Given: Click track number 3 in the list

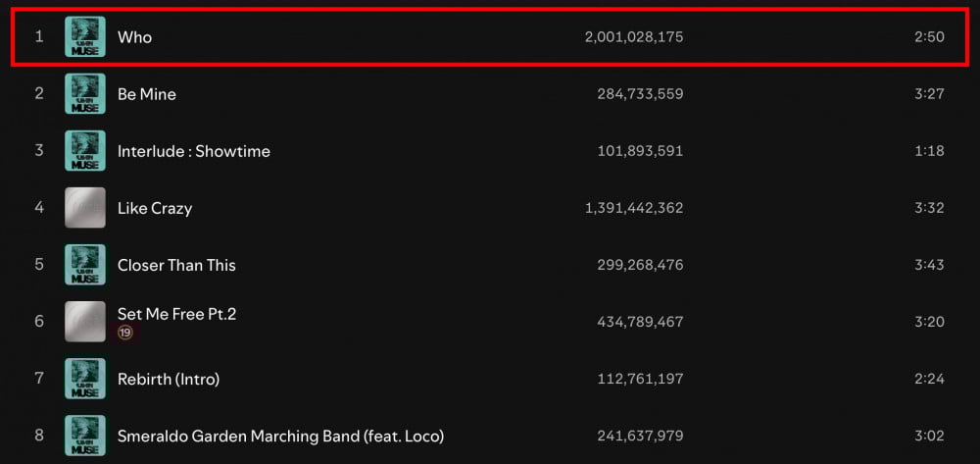Looking at the screenshot, I should pos(39,151).
